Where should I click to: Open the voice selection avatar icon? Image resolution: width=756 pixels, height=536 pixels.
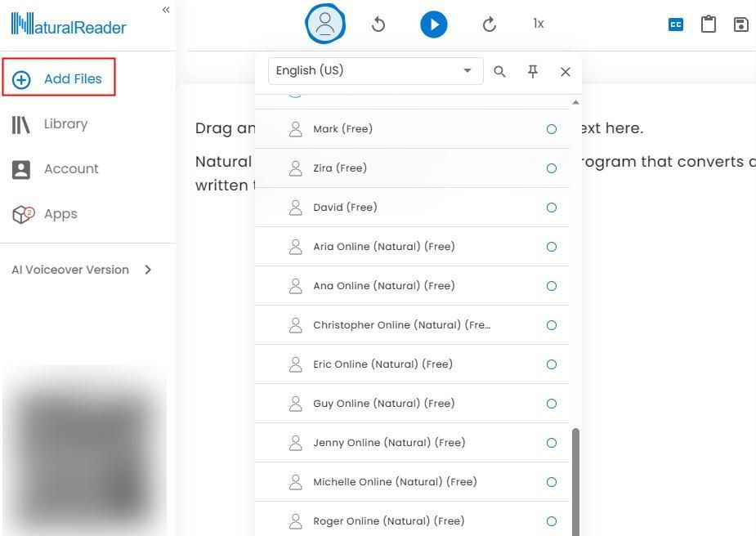click(x=325, y=24)
